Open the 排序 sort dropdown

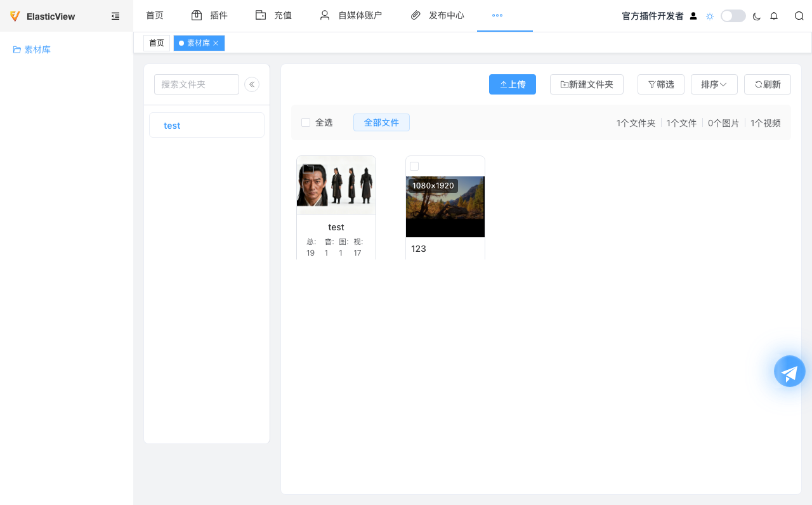tap(714, 84)
